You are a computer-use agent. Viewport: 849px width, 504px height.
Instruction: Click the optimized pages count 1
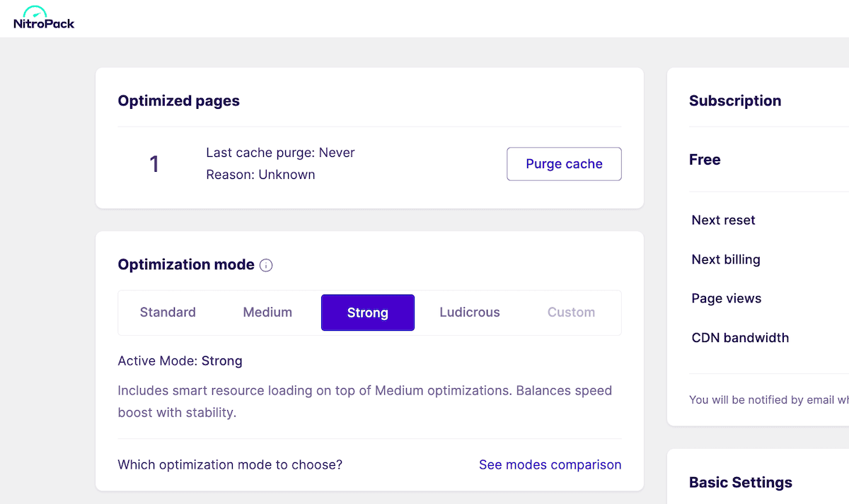click(154, 164)
